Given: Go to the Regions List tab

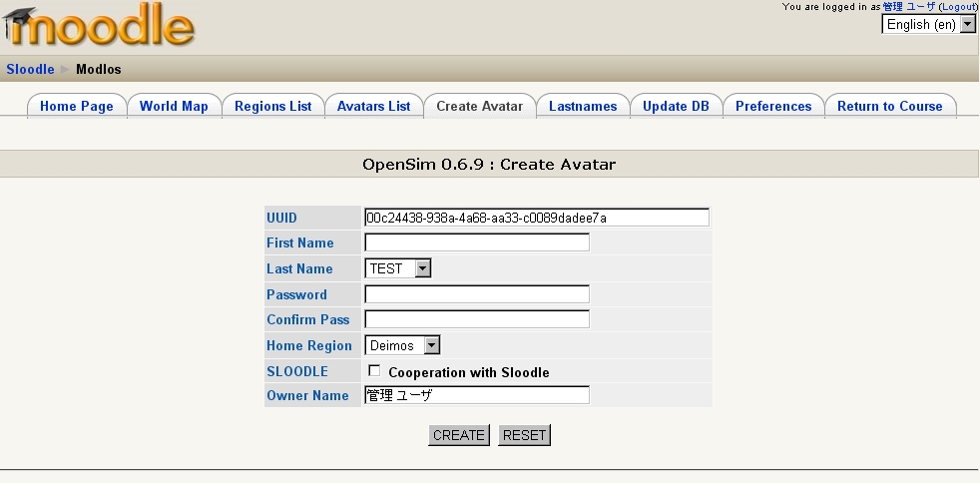Looking at the screenshot, I should coord(272,106).
